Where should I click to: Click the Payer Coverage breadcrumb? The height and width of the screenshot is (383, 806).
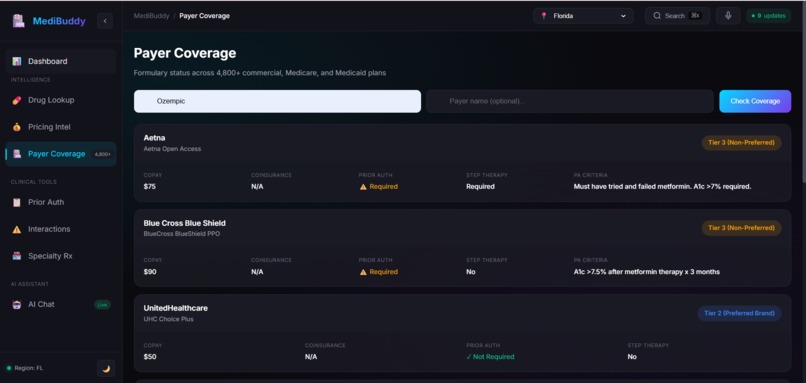(x=205, y=16)
